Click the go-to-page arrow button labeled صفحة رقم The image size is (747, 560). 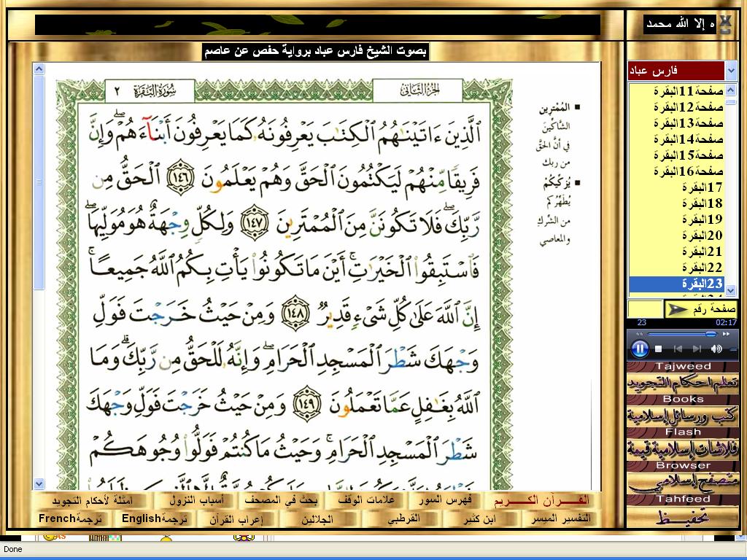coord(701,309)
